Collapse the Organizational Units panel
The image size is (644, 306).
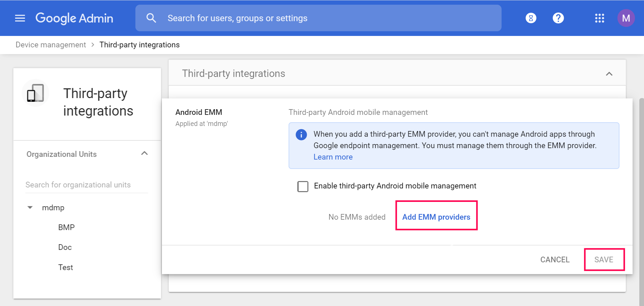click(144, 154)
